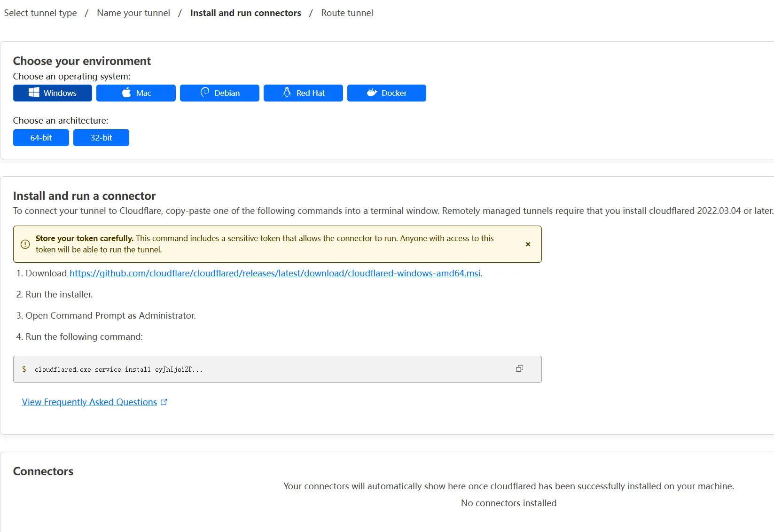Pick the Red Hat environment button
Viewport: 774px width, 532px height.
[x=303, y=93]
